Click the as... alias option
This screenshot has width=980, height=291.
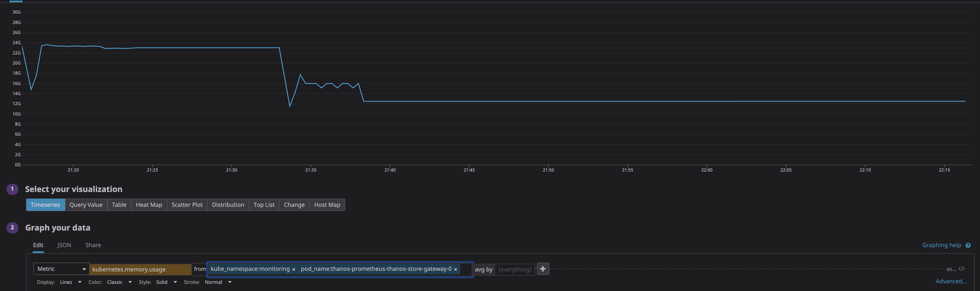(951, 269)
